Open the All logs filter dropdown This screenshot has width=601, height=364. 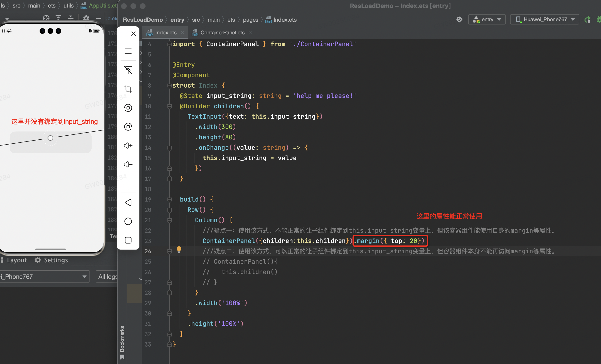(x=107, y=276)
